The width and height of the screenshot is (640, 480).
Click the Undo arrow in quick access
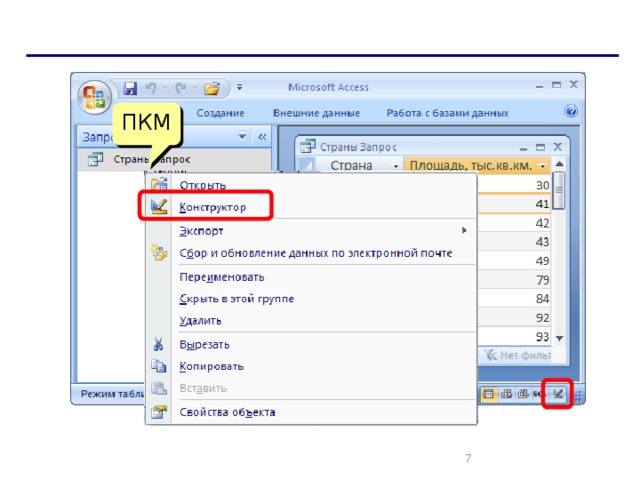pyautogui.click(x=151, y=88)
